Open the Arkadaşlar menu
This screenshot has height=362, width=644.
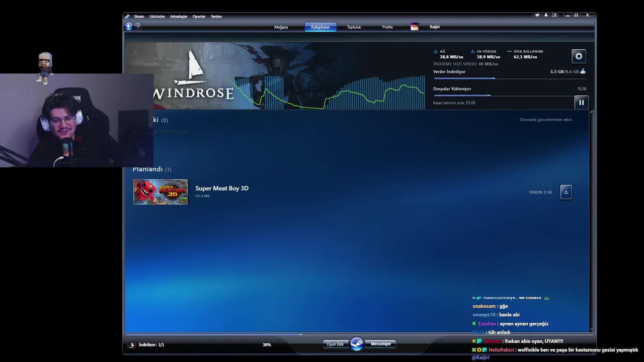tap(179, 16)
